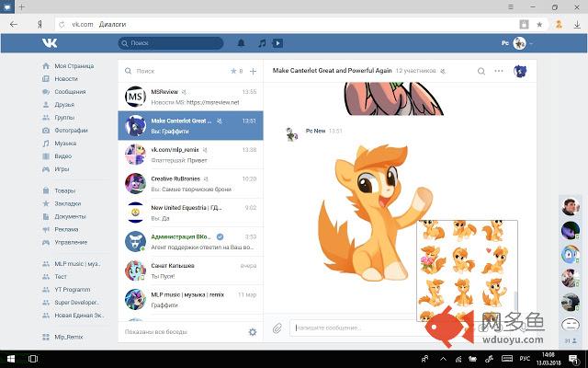Open Windows Start button
Screen dimensions: 588x368
pyautogui.click(x=10, y=359)
